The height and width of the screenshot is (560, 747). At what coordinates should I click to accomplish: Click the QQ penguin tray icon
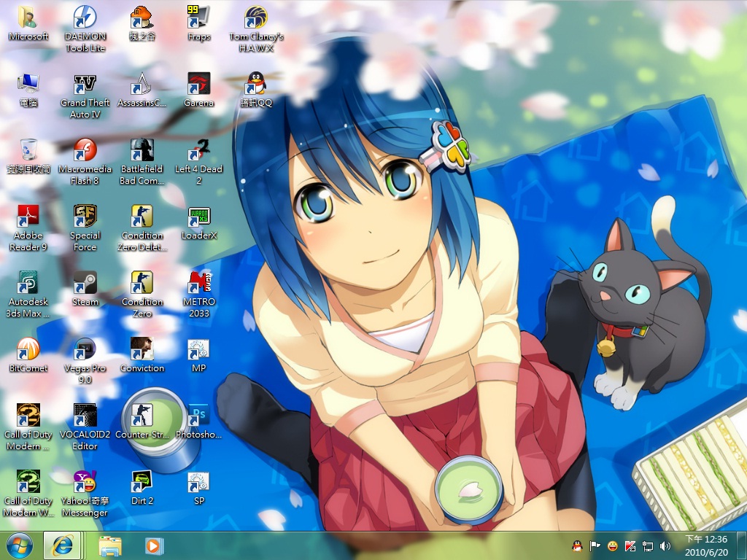[x=577, y=545]
